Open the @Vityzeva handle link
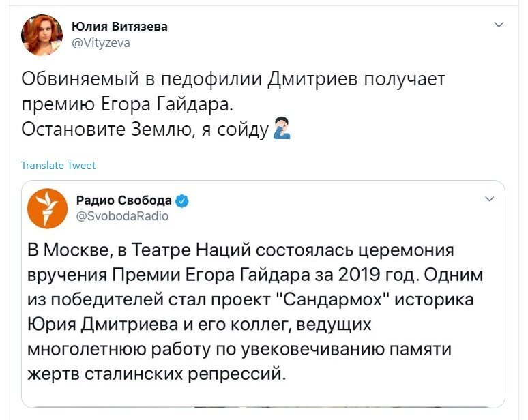This screenshot has height=420, width=528. coord(101,43)
